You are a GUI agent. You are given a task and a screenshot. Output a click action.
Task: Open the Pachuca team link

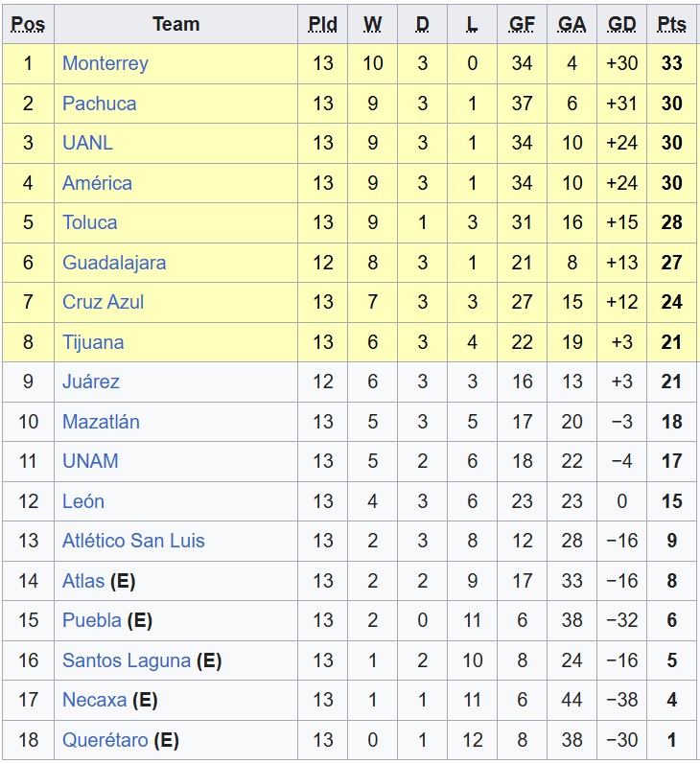[100, 104]
